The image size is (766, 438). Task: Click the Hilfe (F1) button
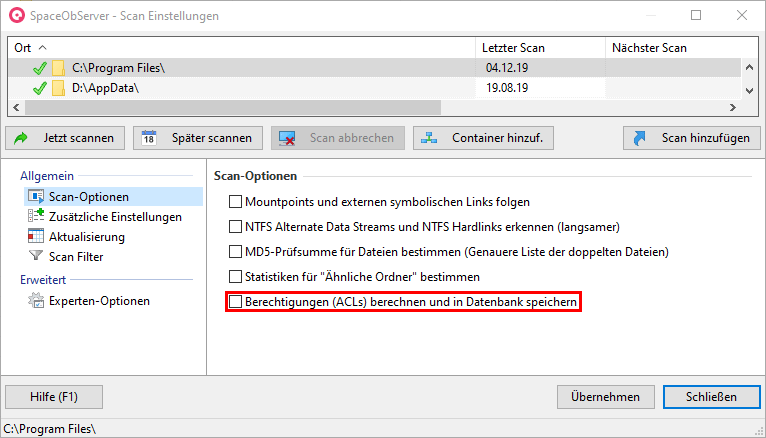[x=54, y=396]
